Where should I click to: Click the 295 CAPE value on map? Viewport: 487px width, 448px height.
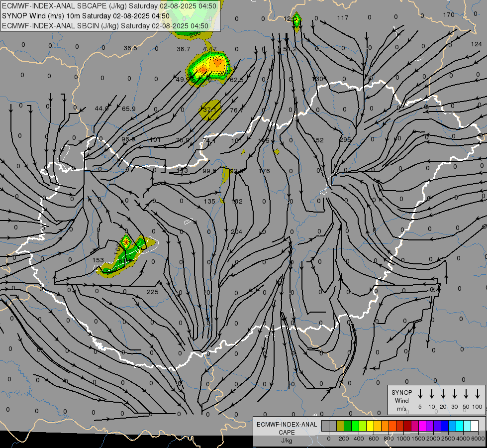[x=345, y=140]
